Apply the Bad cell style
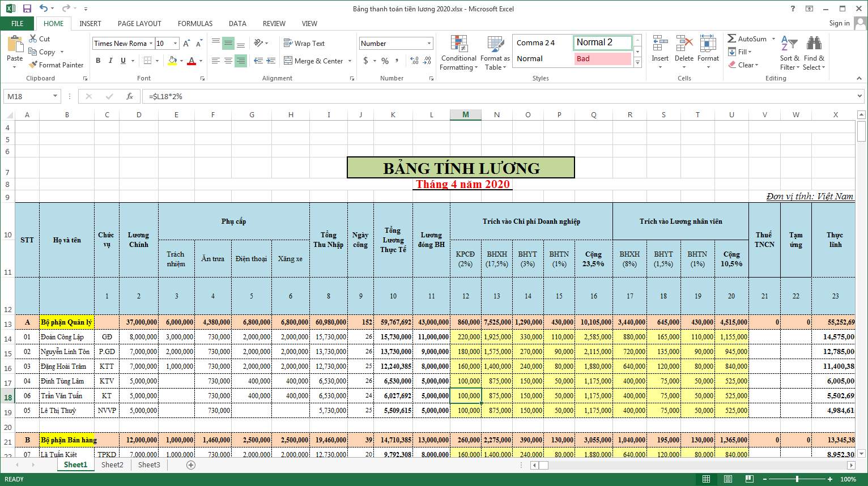 602,59
